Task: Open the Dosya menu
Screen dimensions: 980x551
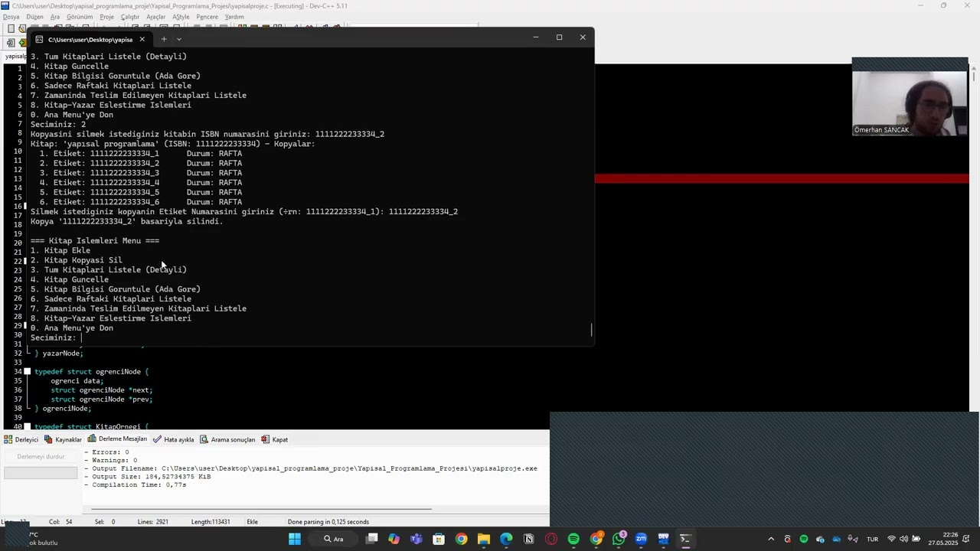Action: 11,17
